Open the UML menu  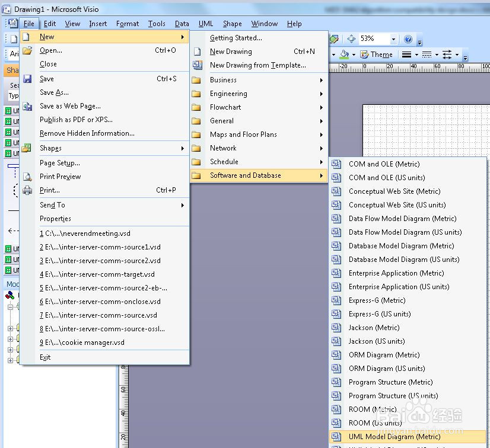pos(206,24)
